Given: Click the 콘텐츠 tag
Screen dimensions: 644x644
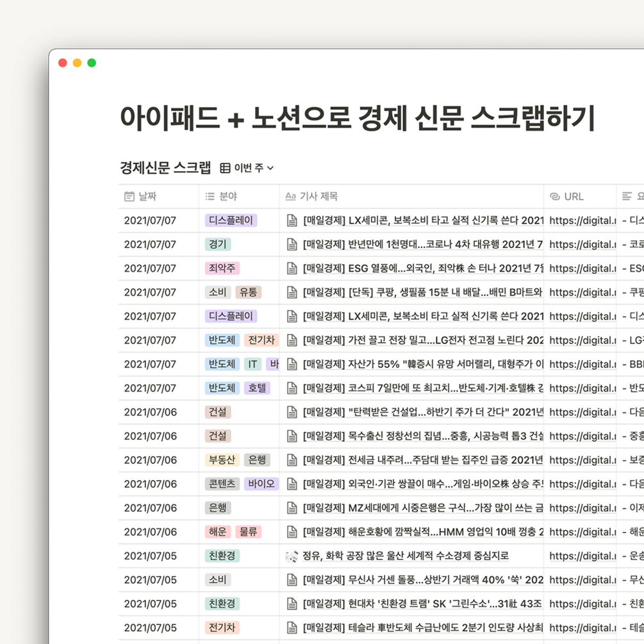Looking at the screenshot, I should [222, 483].
